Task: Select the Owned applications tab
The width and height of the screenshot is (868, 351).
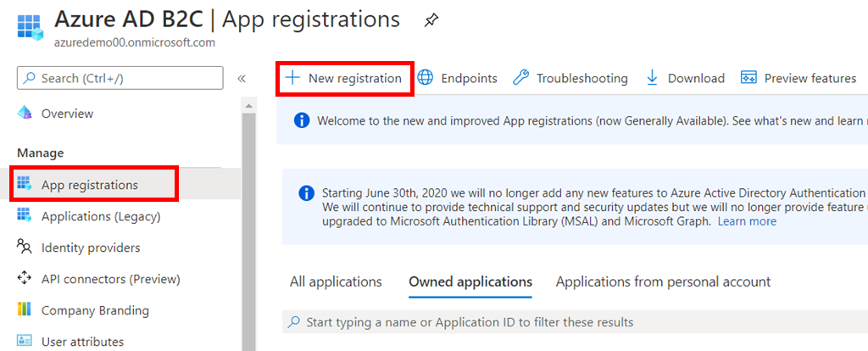Action: click(470, 281)
